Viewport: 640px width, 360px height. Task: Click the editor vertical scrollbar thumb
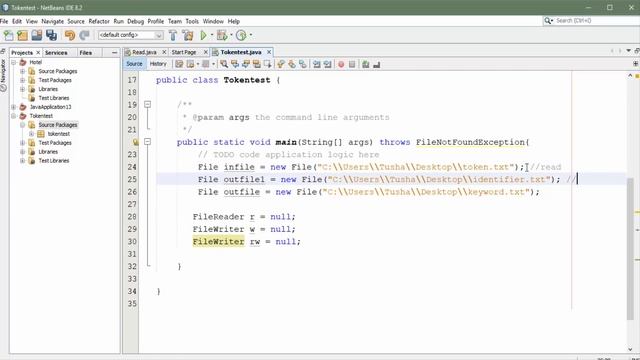pyautogui.click(x=630, y=249)
